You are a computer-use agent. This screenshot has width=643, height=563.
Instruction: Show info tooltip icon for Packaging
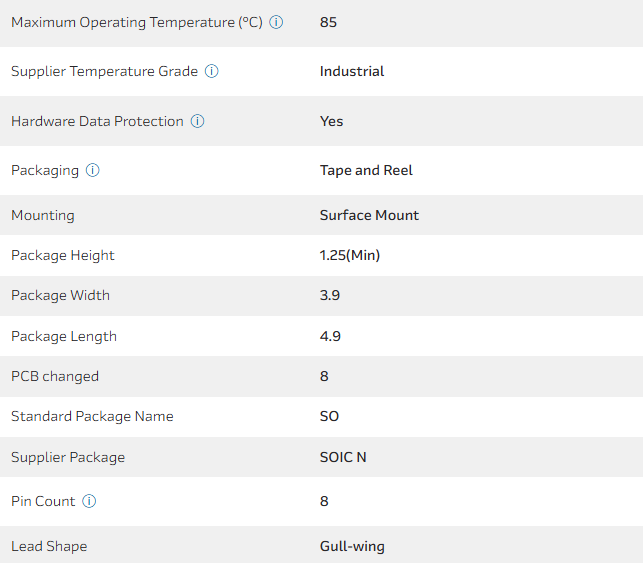point(93,170)
